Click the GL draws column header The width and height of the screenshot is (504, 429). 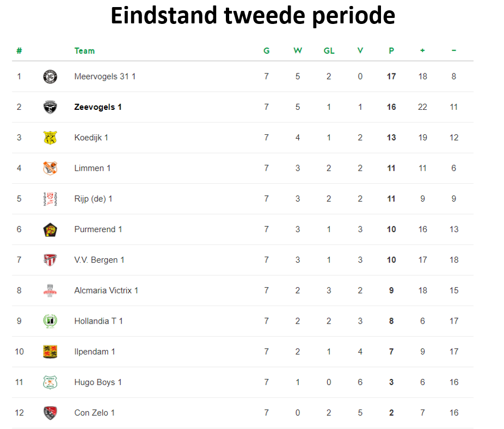(x=329, y=51)
